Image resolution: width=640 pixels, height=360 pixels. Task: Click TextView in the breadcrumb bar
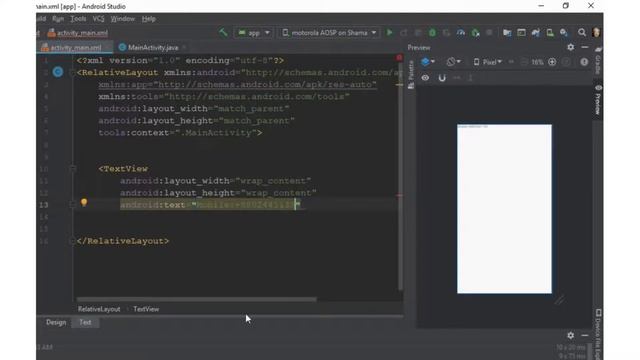(x=146, y=309)
